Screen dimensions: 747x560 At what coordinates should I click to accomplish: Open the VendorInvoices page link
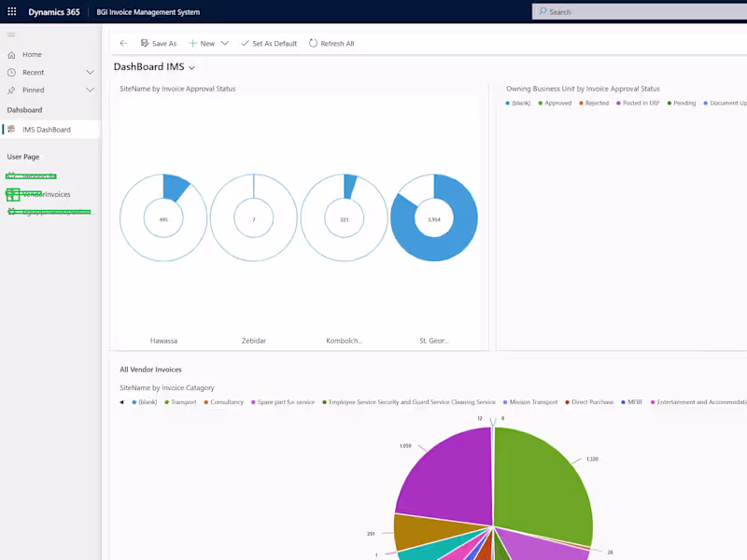click(45, 194)
